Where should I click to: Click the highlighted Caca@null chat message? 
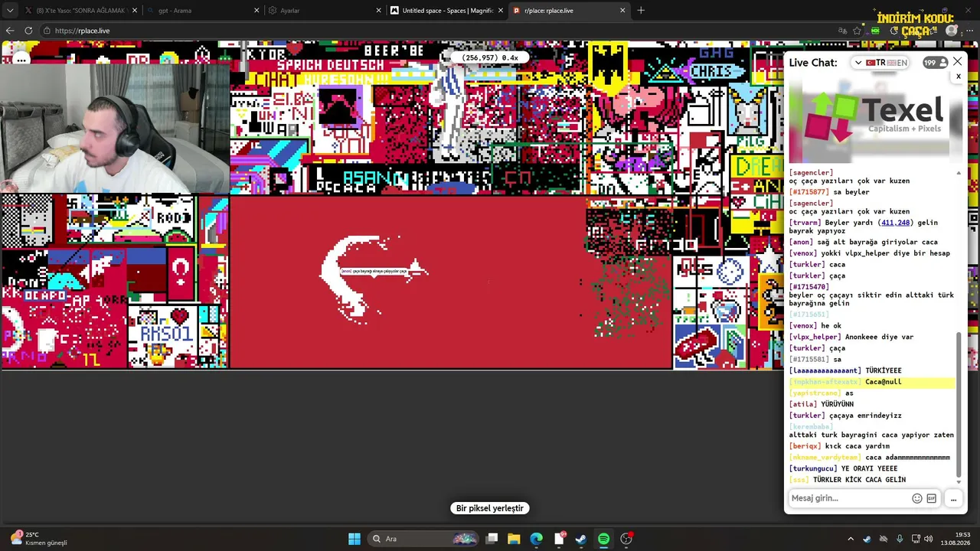coord(872,382)
